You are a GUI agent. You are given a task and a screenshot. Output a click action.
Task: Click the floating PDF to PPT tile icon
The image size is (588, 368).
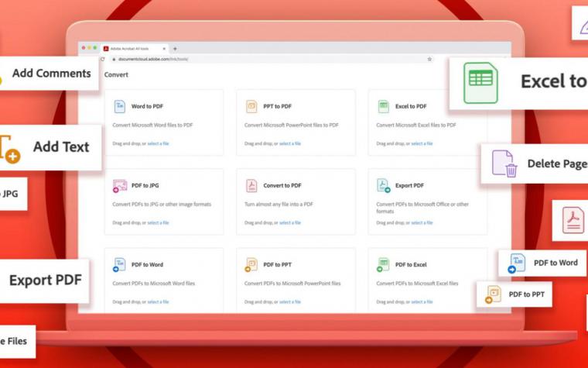pyautogui.click(x=494, y=294)
